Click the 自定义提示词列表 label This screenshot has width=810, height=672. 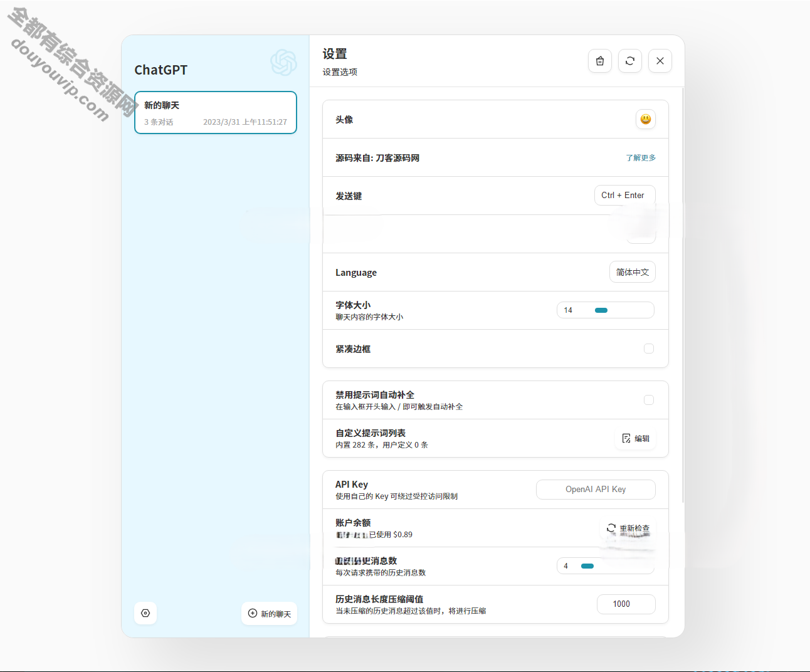(371, 433)
